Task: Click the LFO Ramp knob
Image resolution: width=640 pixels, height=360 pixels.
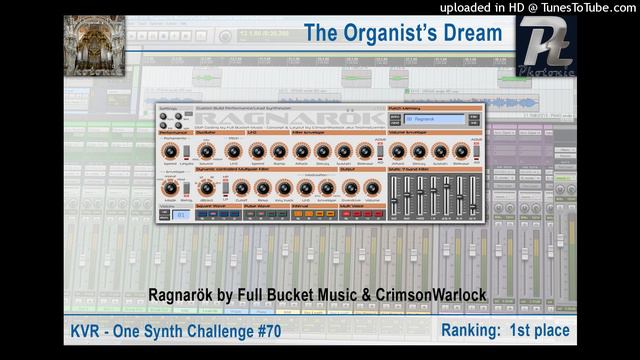Action: coord(279,151)
